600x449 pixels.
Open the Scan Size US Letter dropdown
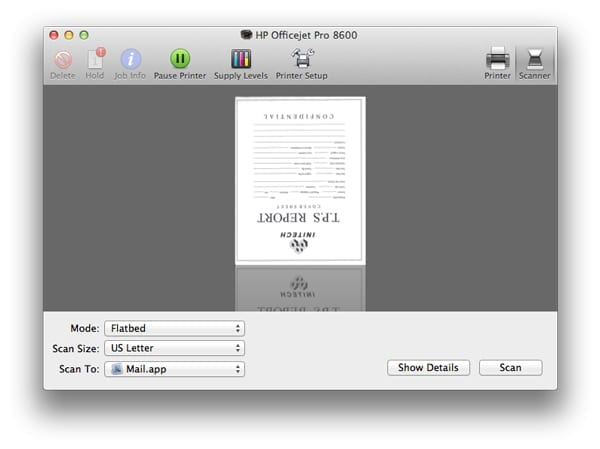[174, 348]
